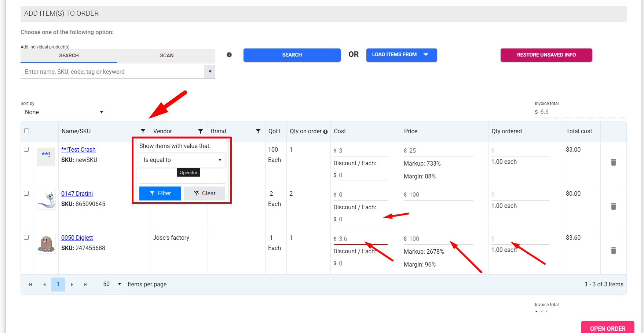Expand the Load Items From dropdown
This screenshot has width=644, height=333.
pyautogui.click(x=401, y=55)
